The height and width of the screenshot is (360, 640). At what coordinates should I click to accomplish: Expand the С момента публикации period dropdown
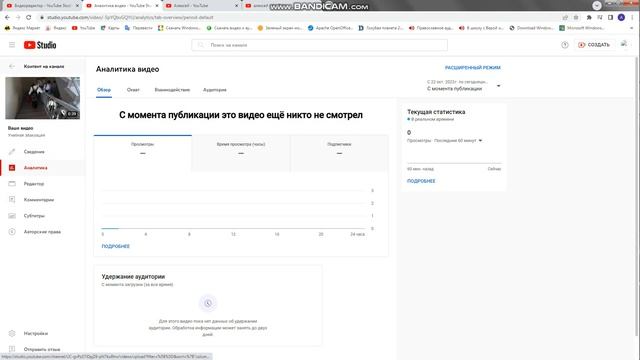498,86
